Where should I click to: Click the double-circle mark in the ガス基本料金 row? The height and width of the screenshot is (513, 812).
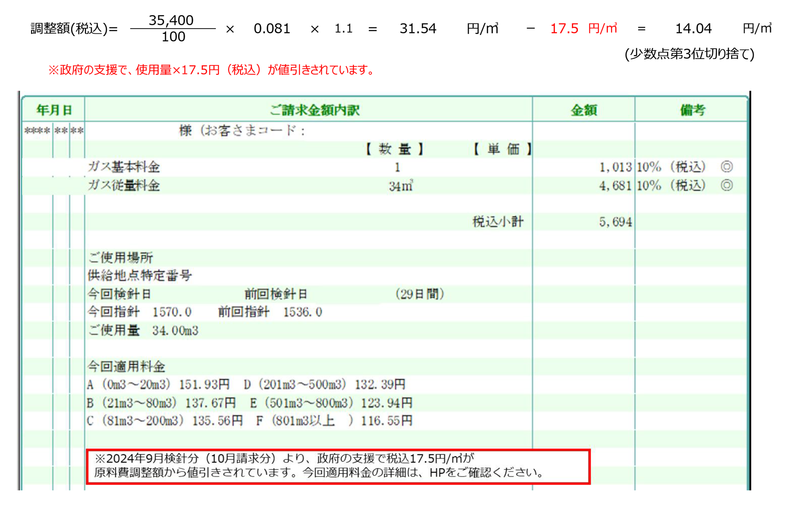pos(727,167)
